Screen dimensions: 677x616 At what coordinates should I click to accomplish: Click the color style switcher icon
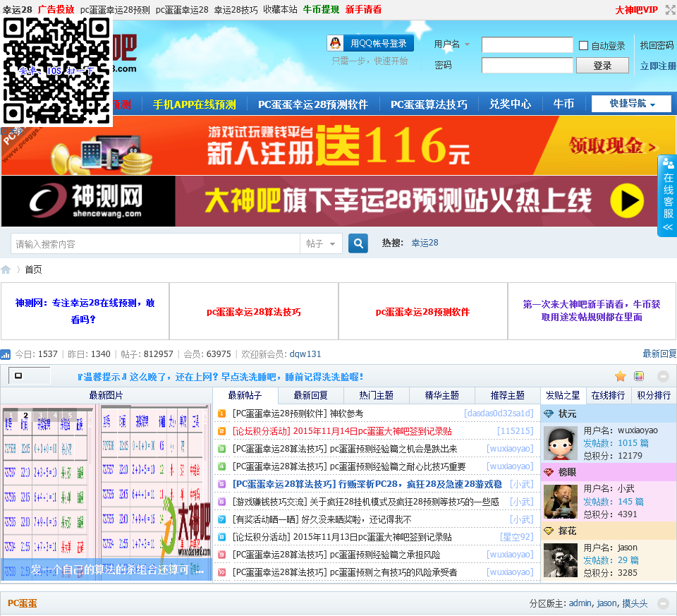639,376
